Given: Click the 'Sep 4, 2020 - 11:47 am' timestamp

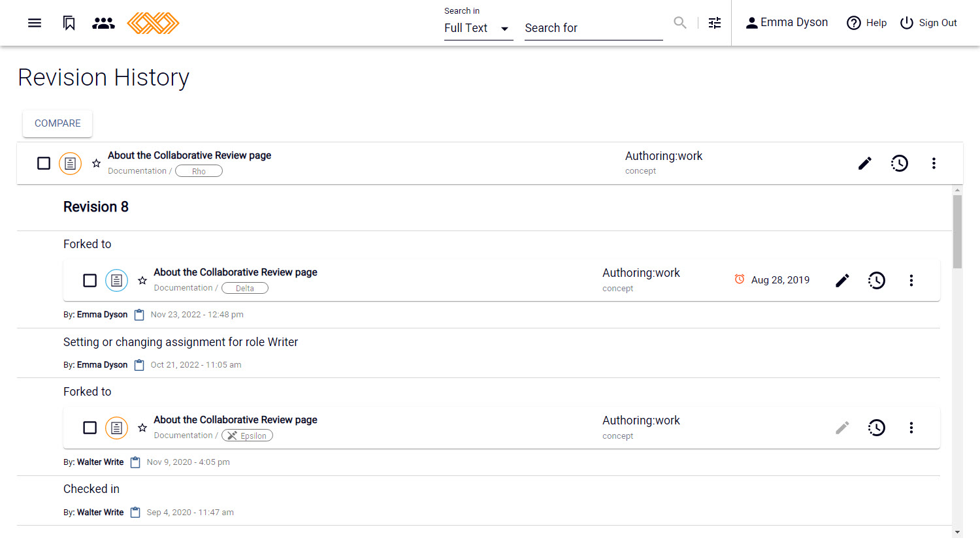Looking at the screenshot, I should pyautogui.click(x=190, y=513).
